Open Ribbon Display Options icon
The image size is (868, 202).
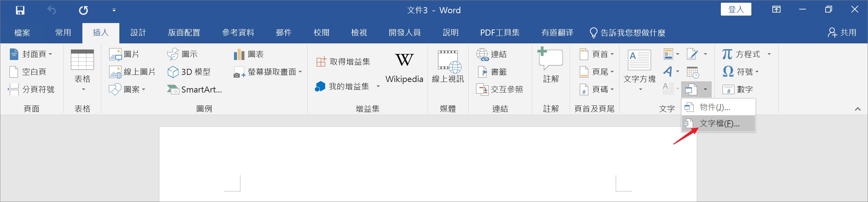(776, 9)
